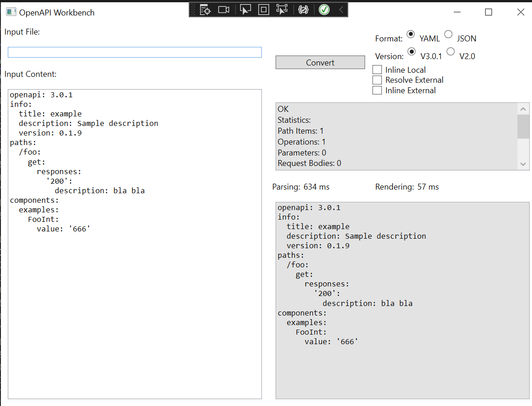The width and height of the screenshot is (532, 406).
Task: Click the 'Operations: 1' statistic line
Action: (301, 142)
